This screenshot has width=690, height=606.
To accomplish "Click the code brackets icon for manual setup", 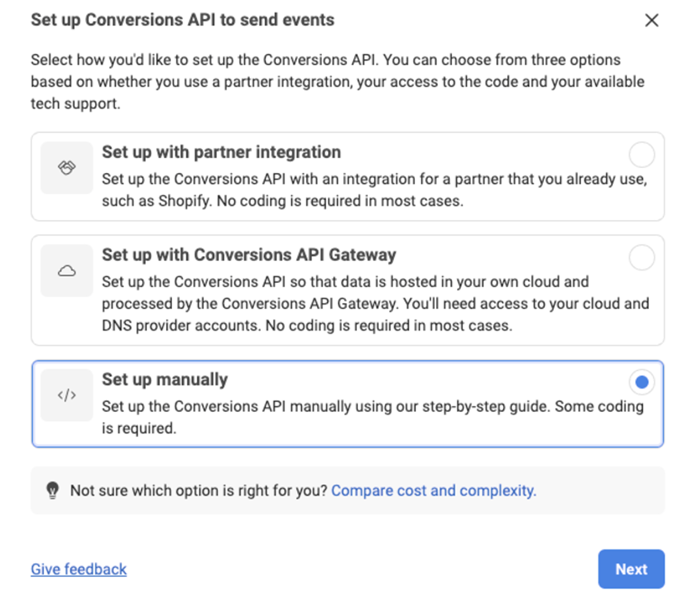I will 67,395.
